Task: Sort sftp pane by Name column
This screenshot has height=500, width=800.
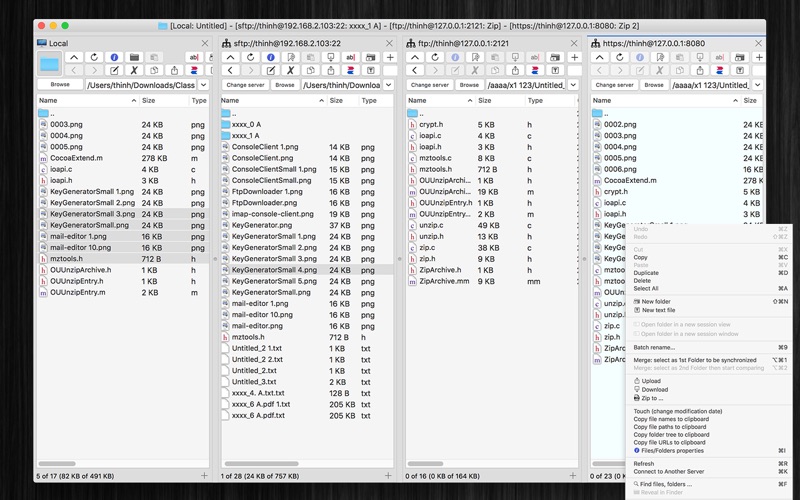Action: pyautogui.click(x=273, y=101)
